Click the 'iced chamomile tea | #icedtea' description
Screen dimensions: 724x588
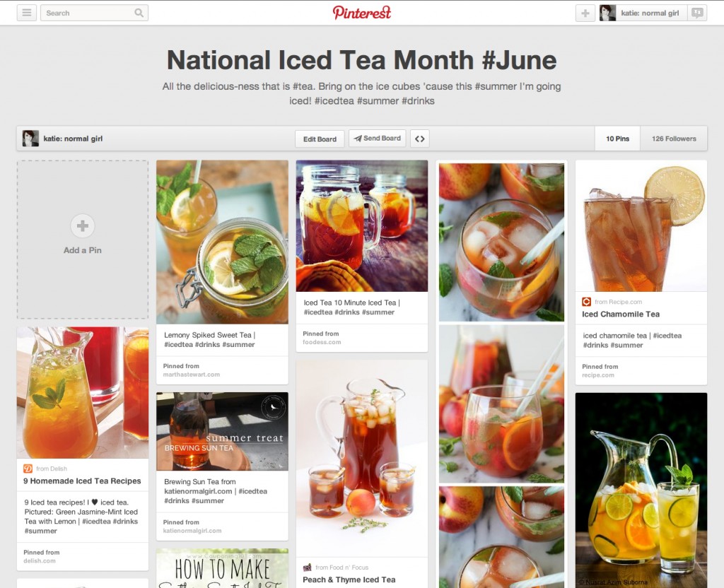click(x=632, y=340)
